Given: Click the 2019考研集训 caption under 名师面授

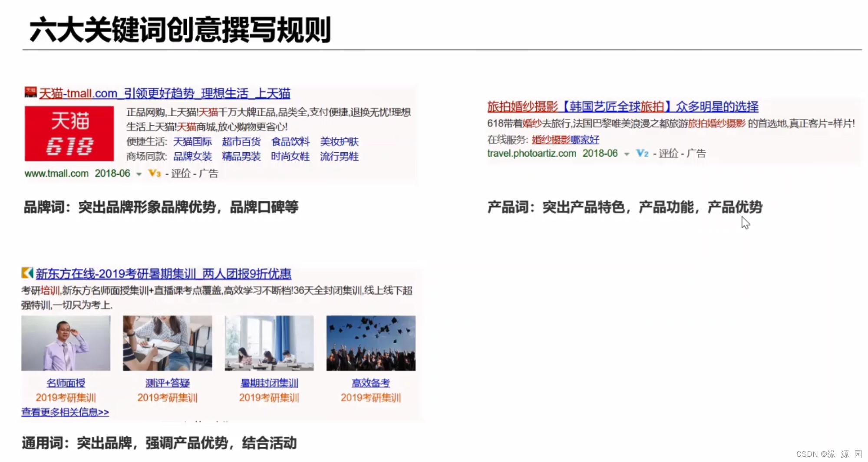Looking at the screenshot, I should (66, 397).
